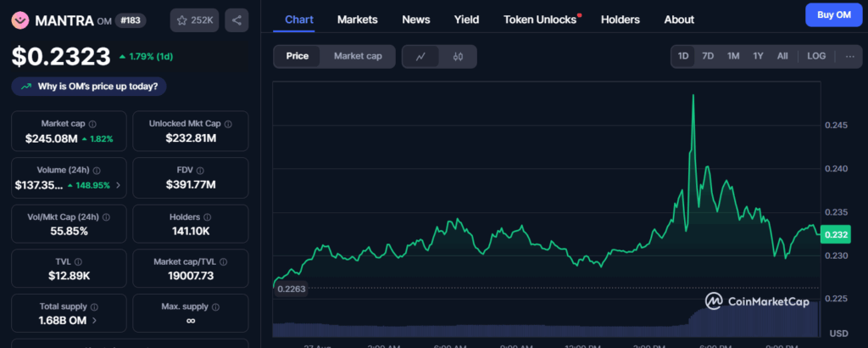Set chart range to 1D

pyautogui.click(x=683, y=57)
